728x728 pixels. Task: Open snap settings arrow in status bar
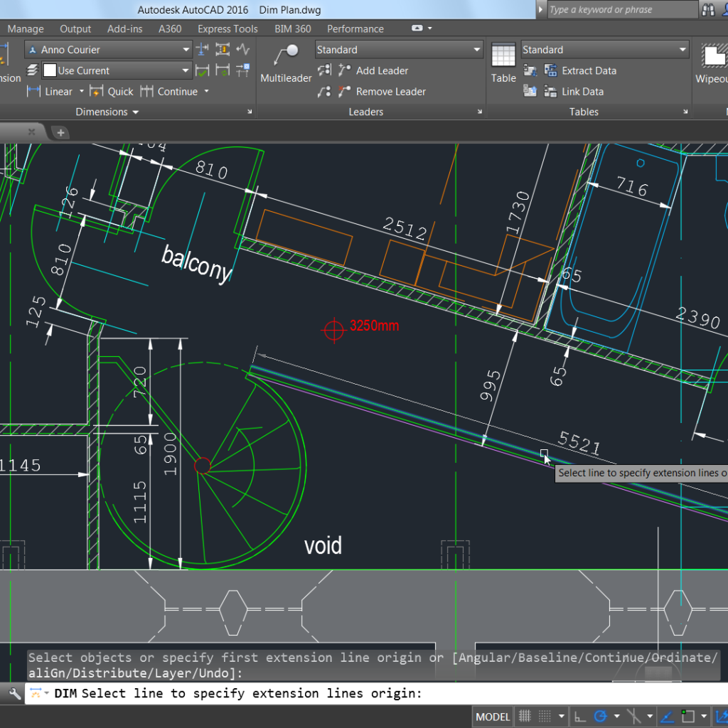[x=562, y=717]
